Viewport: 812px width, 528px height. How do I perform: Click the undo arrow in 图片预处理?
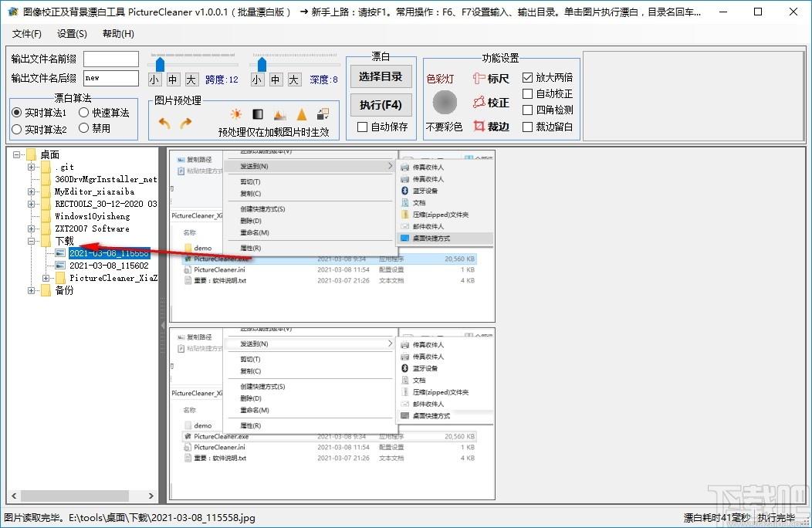point(164,124)
